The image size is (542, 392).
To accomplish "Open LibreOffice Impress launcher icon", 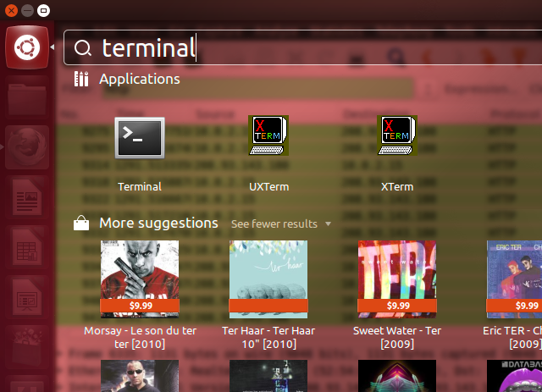I will click(27, 297).
